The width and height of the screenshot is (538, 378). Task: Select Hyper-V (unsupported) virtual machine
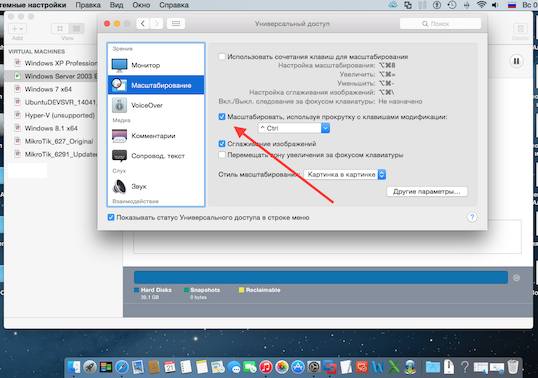click(x=51, y=115)
